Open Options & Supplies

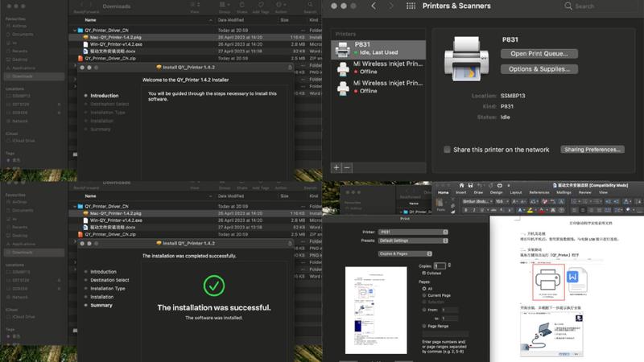pyautogui.click(x=539, y=69)
